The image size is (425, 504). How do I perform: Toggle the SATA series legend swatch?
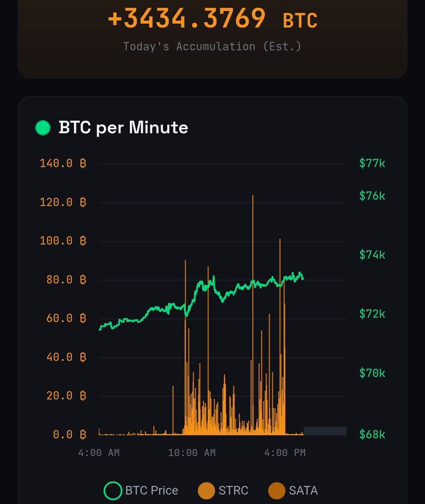277,490
